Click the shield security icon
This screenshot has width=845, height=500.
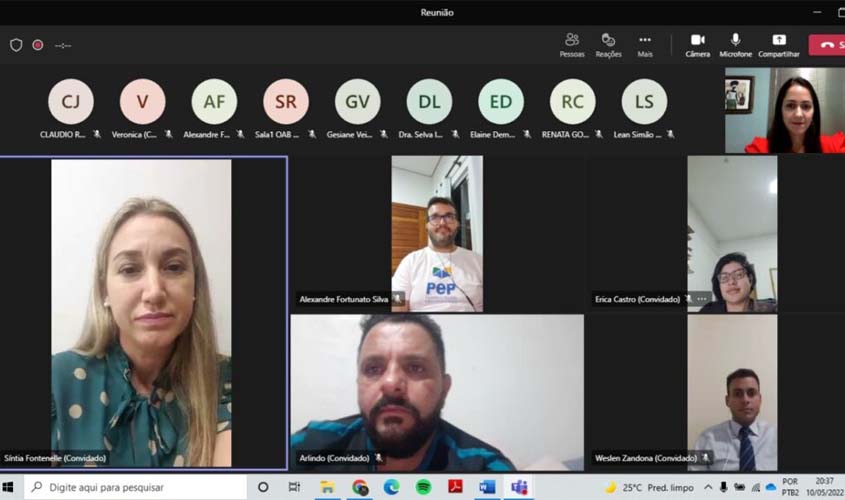(16, 45)
